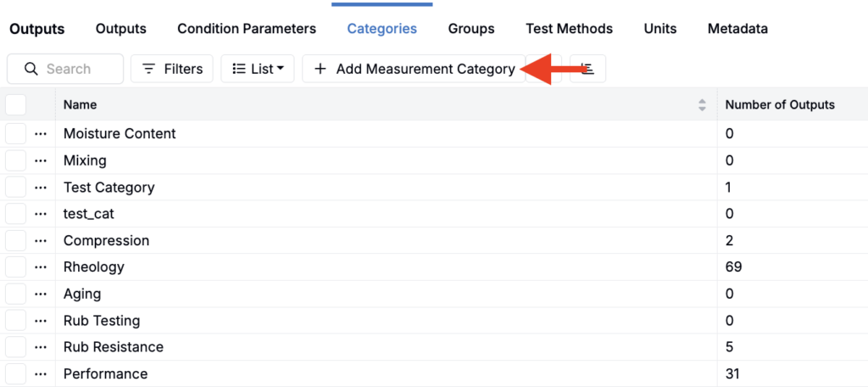Open the three-dot menu for Compression
This screenshot has width=868, height=387.
(40, 241)
